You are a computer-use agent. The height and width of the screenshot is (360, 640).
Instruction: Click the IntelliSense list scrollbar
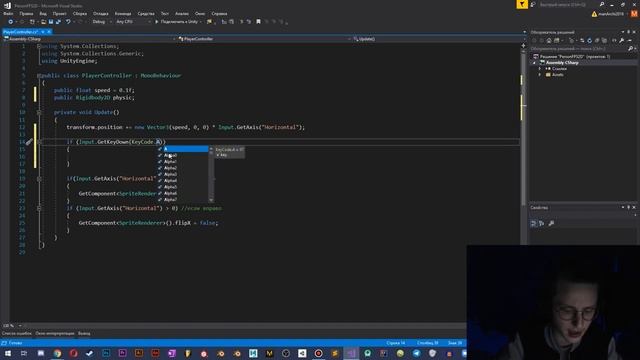(211, 174)
